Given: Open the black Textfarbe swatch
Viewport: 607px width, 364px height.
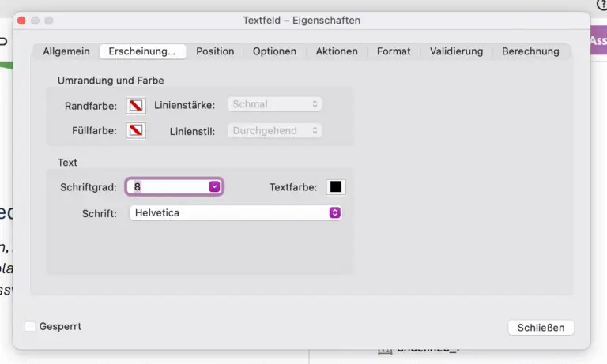Looking at the screenshot, I should click(336, 187).
